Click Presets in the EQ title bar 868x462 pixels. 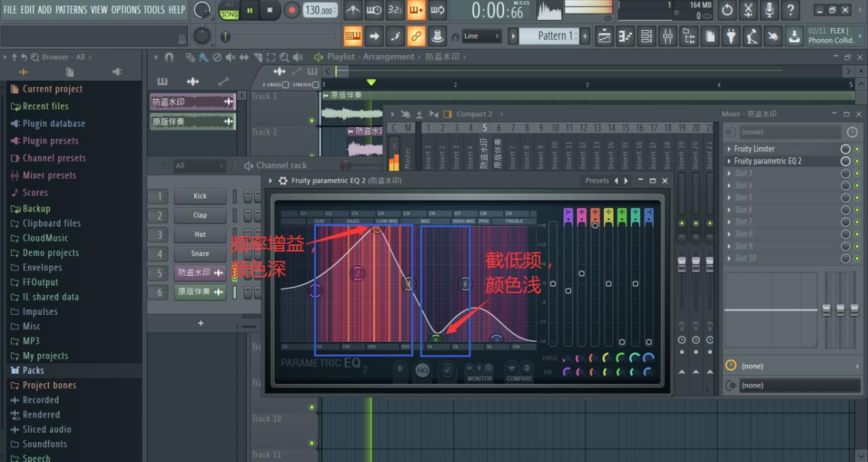coord(596,180)
